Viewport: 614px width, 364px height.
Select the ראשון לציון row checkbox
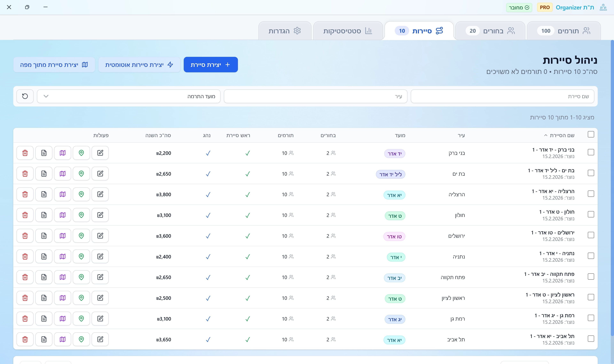pos(591,297)
